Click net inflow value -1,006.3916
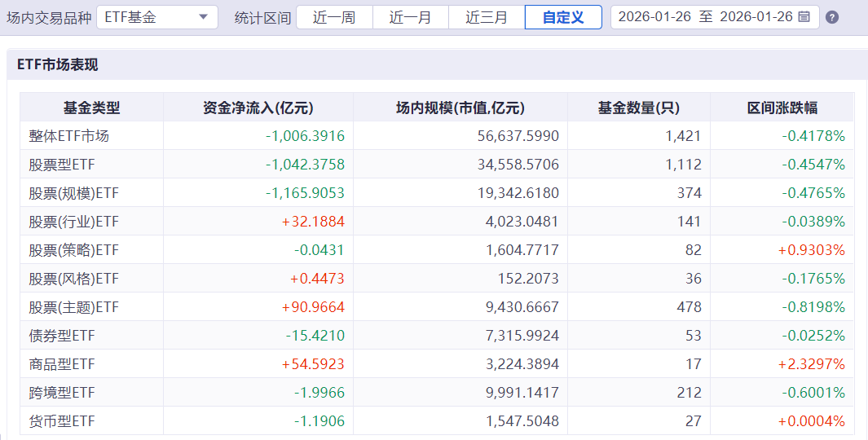This screenshot has height=440, width=868. 305,136
